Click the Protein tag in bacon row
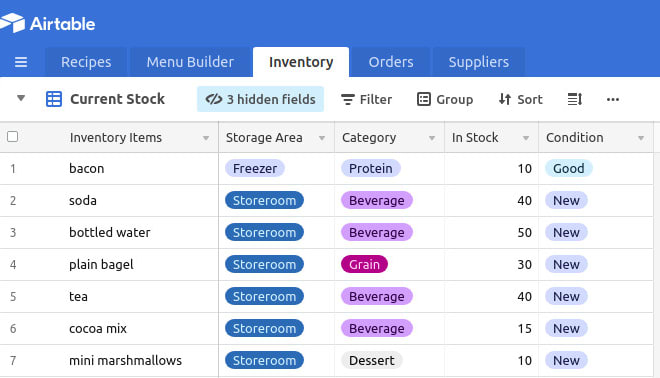The height and width of the screenshot is (378, 660). [370, 168]
